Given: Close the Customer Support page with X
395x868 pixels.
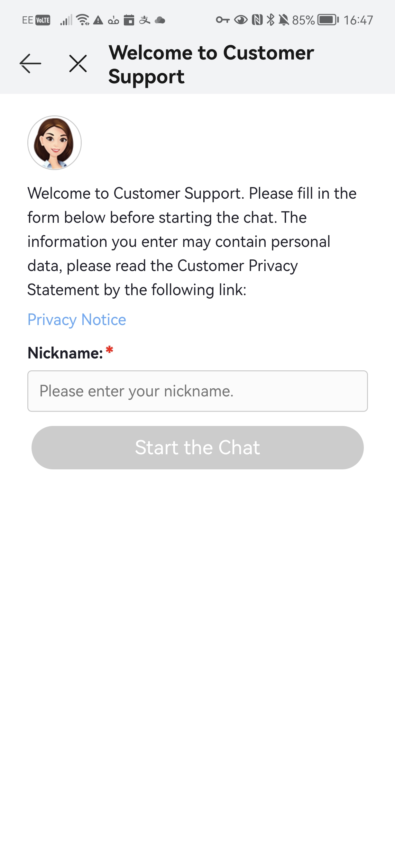Looking at the screenshot, I should click(x=78, y=64).
